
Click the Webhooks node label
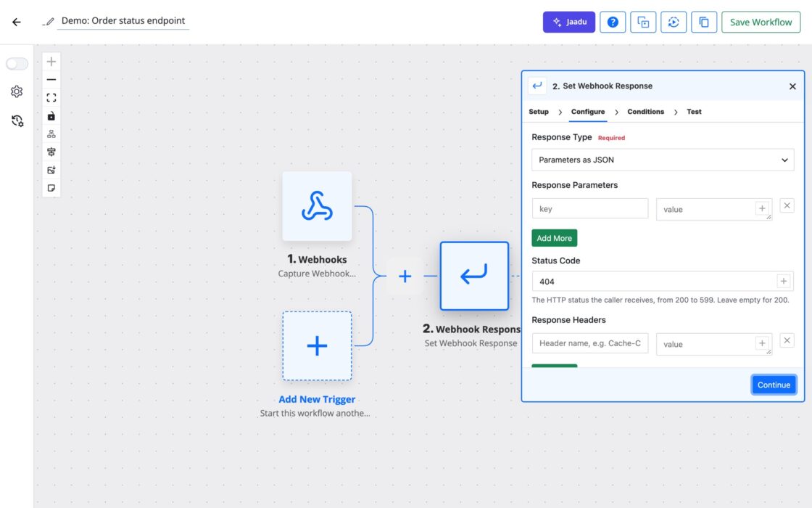click(317, 259)
